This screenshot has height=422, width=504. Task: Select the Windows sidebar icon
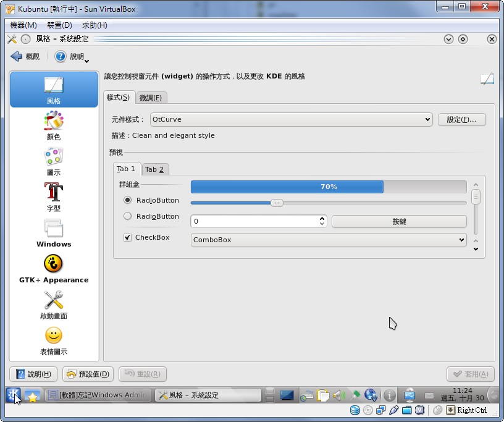pos(53,233)
